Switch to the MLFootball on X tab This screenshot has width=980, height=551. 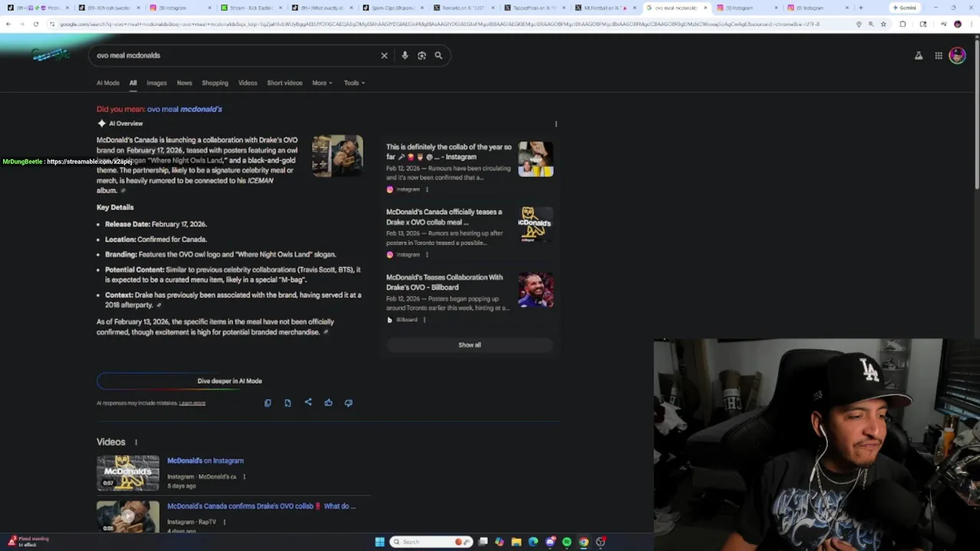point(605,8)
